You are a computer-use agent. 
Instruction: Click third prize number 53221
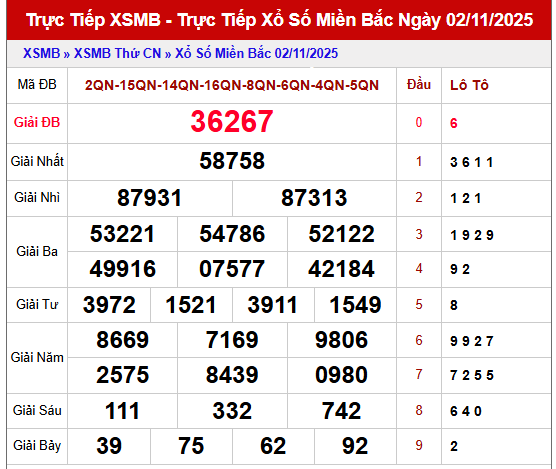(x=122, y=234)
